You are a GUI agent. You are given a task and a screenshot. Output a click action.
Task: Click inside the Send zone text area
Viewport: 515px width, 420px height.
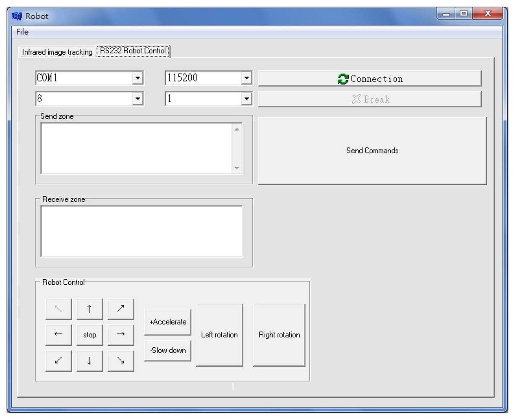136,148
